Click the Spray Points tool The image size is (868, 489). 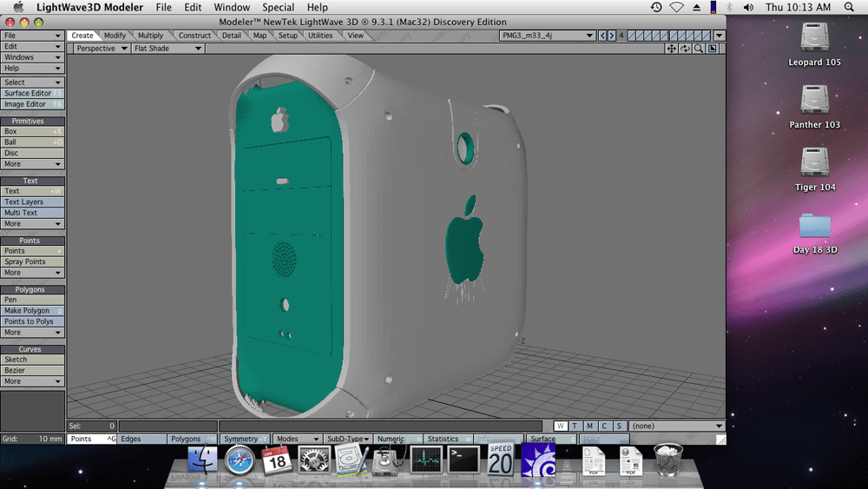[32, 262]
